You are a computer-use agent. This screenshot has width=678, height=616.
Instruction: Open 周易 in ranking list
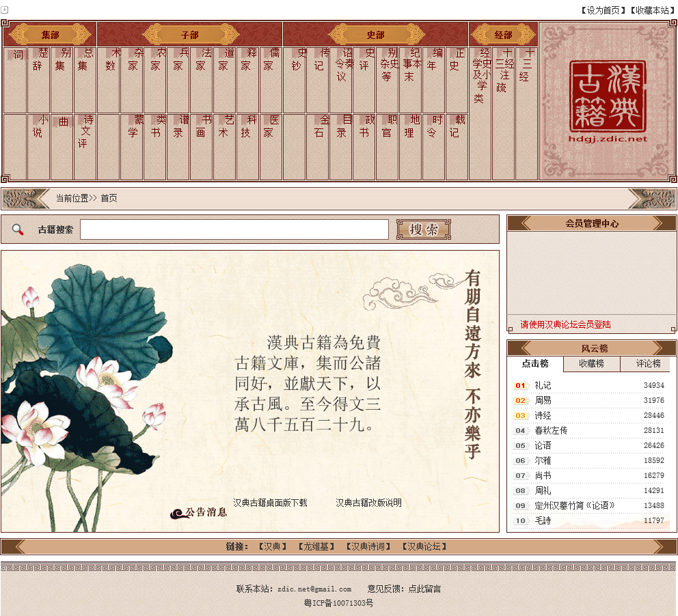coord(543,400)
